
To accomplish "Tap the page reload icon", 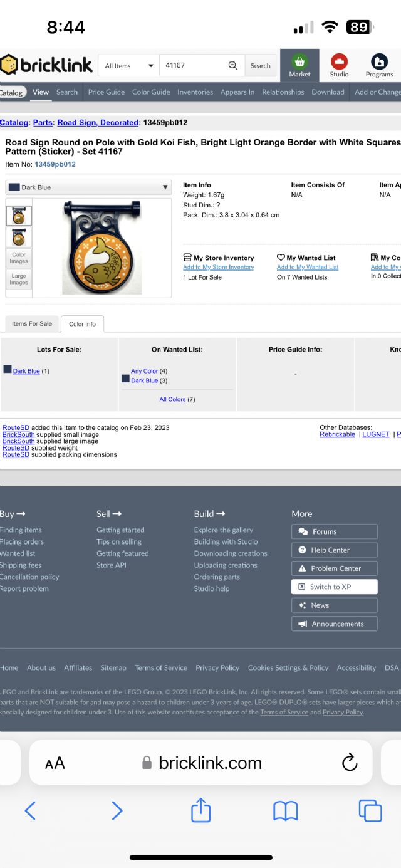I will pos(349,763).
